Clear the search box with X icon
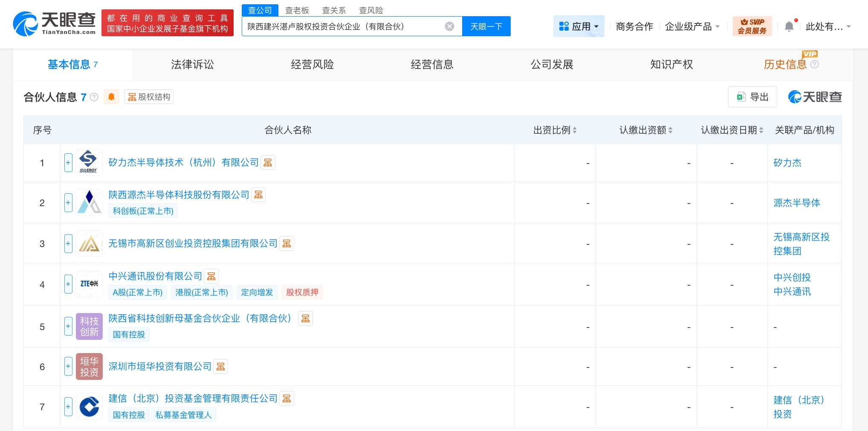 449,26
